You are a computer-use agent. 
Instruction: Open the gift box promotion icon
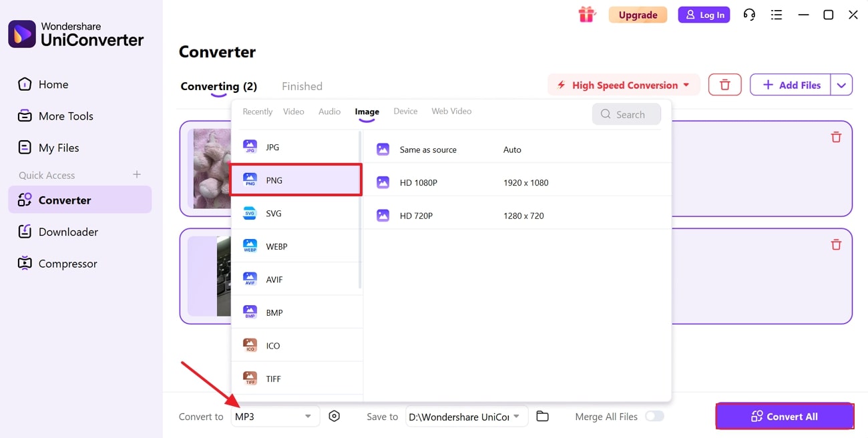tap(586, 15)
